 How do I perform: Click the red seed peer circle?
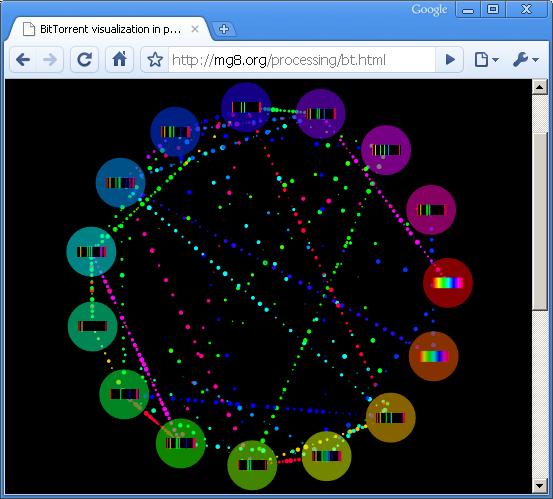coord(448,283)
